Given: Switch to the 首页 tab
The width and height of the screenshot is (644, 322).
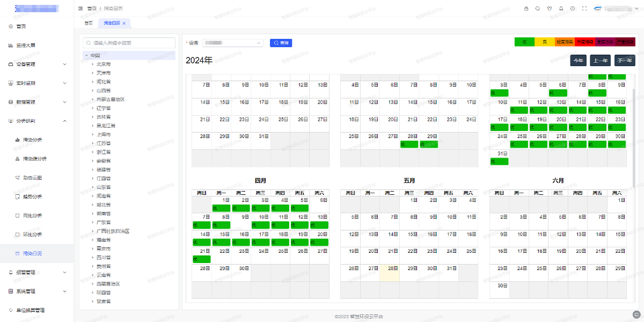Looking at the screenshot, I should pyautogui.click(x=88, y=23).
